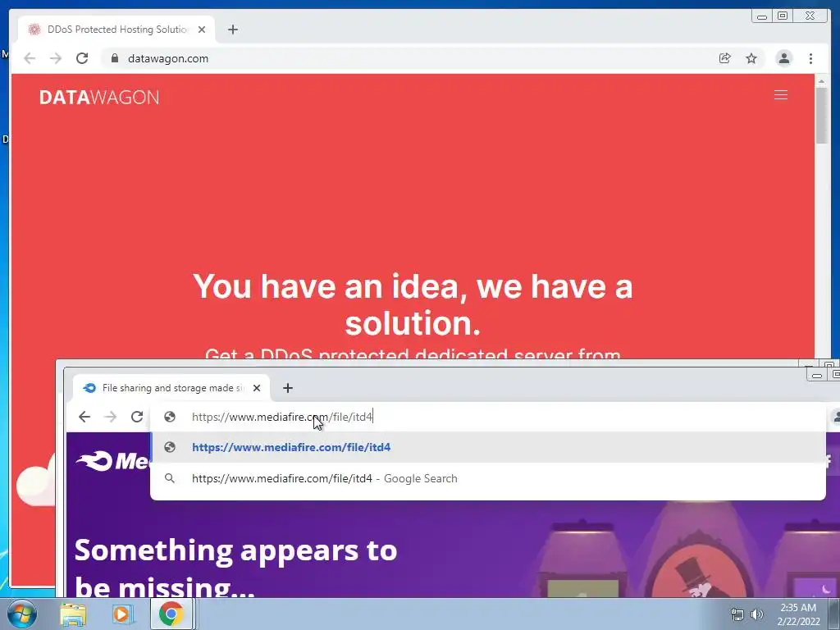The width and height of the screenshot is (840, 630).
Task: Launch Windows Media Player from taskbar
Action: [x=121, y=614]
